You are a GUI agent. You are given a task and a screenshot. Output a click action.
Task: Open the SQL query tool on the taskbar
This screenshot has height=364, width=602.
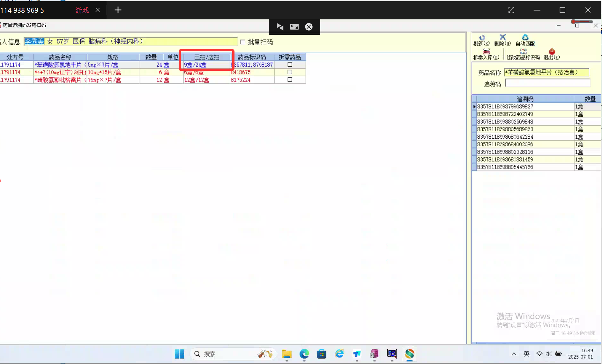[x=392, y=354]
